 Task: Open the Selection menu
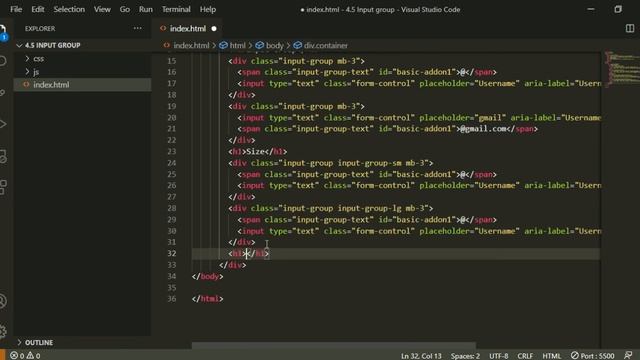(x=69, y=9)
